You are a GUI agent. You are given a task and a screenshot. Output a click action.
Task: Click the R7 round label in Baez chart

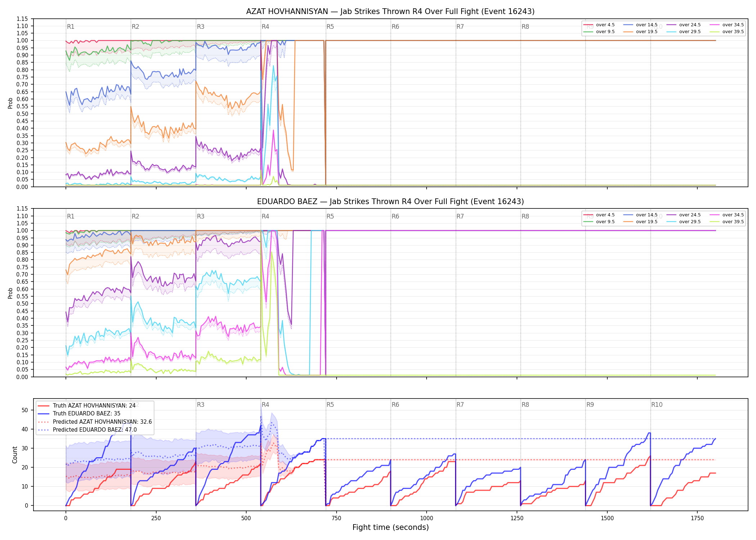tap(460, 216)
